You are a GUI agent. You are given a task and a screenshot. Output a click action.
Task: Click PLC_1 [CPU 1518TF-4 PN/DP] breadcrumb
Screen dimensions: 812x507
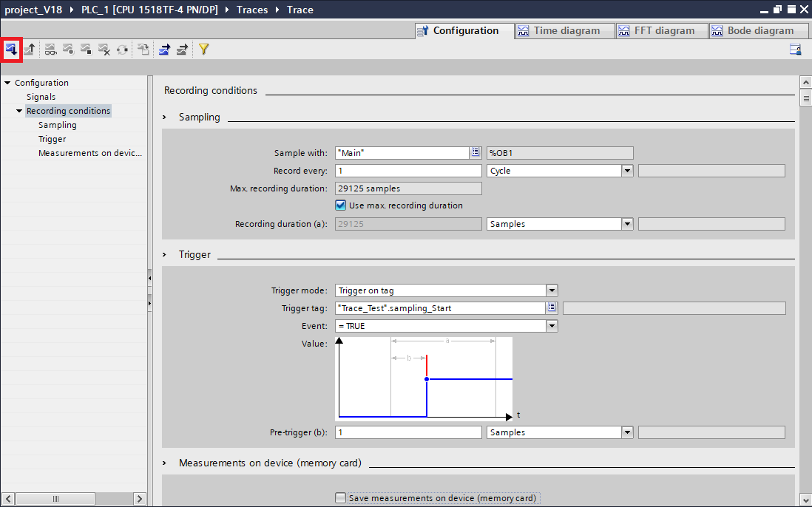click(x=149, y=10)
